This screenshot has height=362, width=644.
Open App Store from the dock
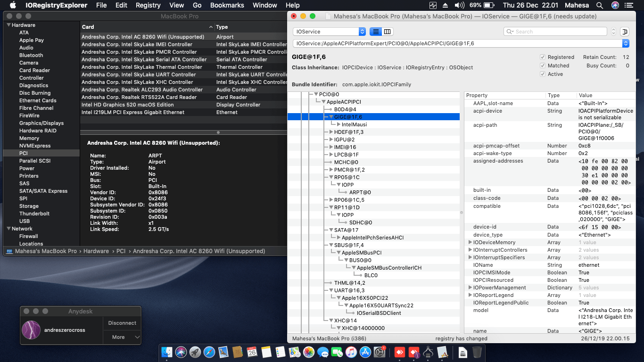point(365,352)
